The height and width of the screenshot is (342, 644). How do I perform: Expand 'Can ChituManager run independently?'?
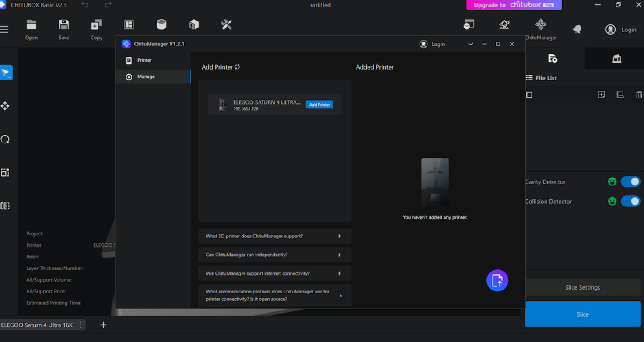[275, 255]
